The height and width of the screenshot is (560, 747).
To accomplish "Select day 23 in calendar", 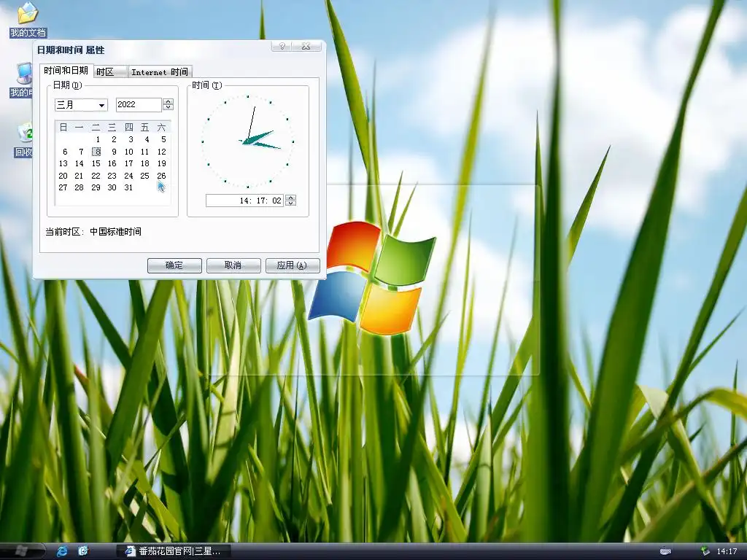I will 112,176.
